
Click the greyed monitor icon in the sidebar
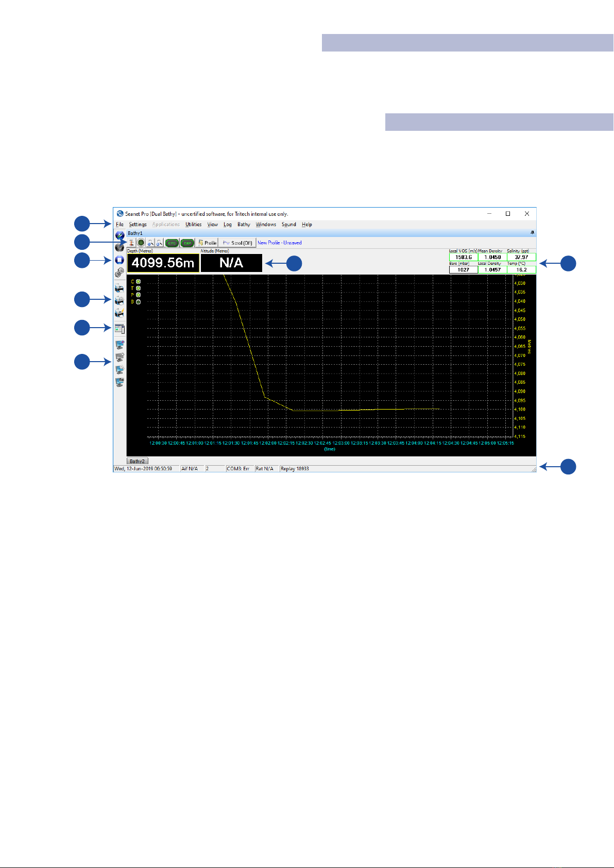coord(120,357)
